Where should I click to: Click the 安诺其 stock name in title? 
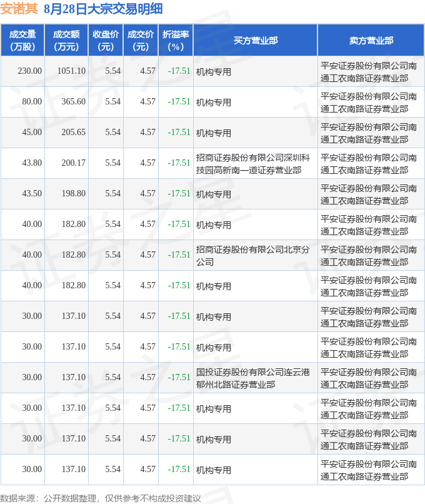[19, 9]
